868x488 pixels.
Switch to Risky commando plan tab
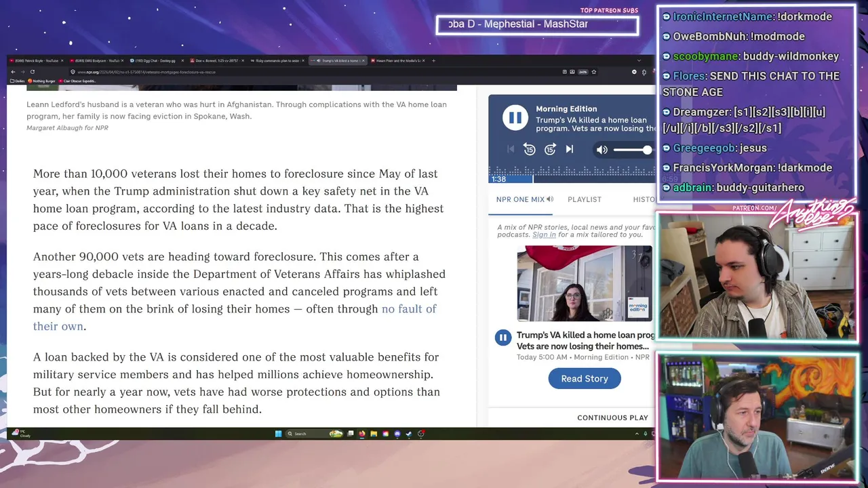click(x=278, y=60)
